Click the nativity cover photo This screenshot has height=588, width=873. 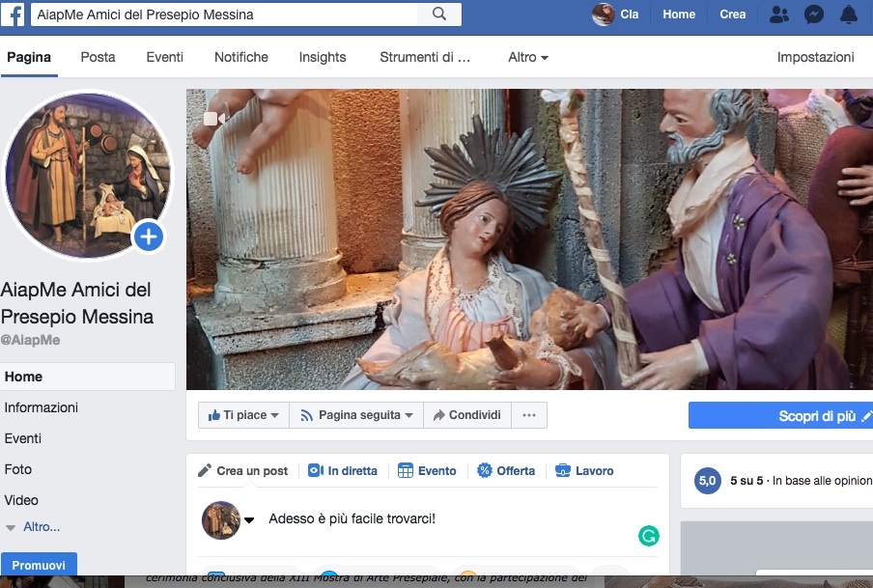[x=529, y=238]
